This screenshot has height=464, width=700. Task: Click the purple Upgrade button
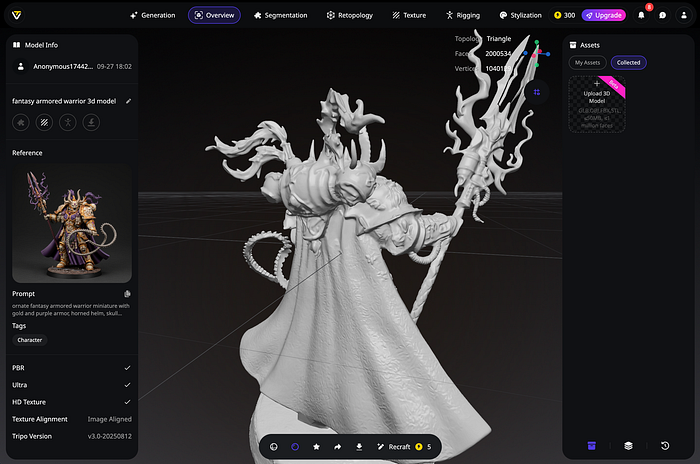click(604, 15)
